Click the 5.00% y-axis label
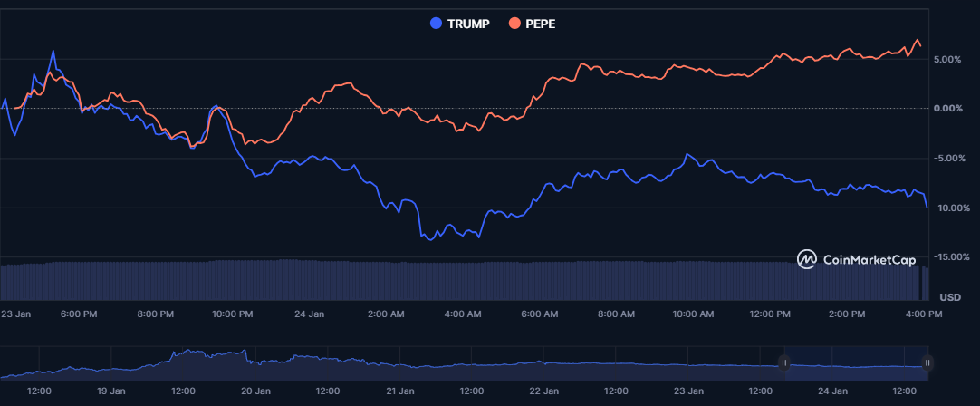This screenshot has width=980, height=406. point(947,60)
